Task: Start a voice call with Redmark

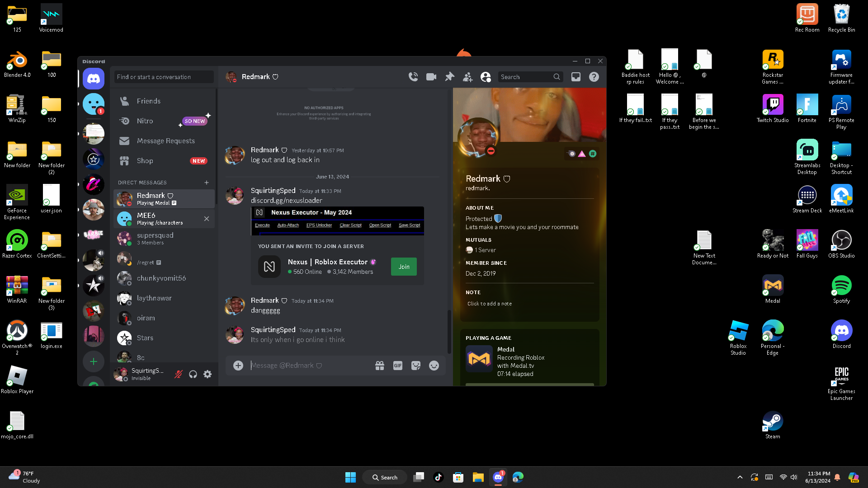Action: coord(413,77)
